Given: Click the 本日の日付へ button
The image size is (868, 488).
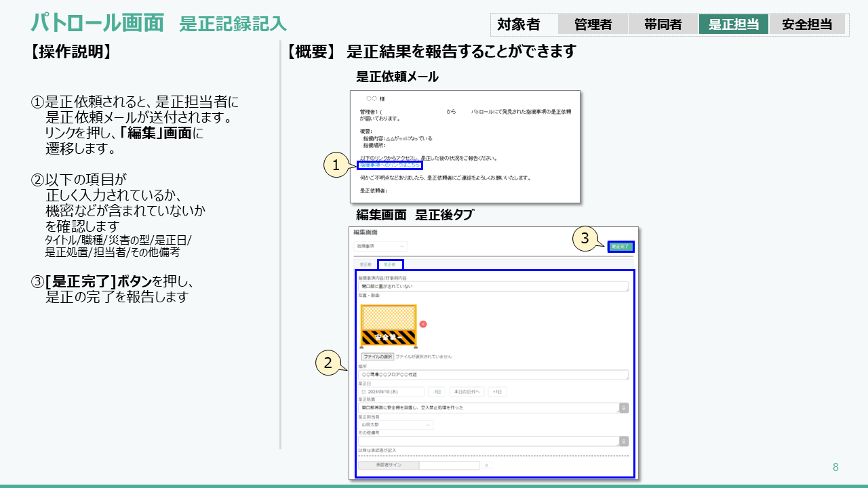Looking at the screenshot, I should (467, 392).
